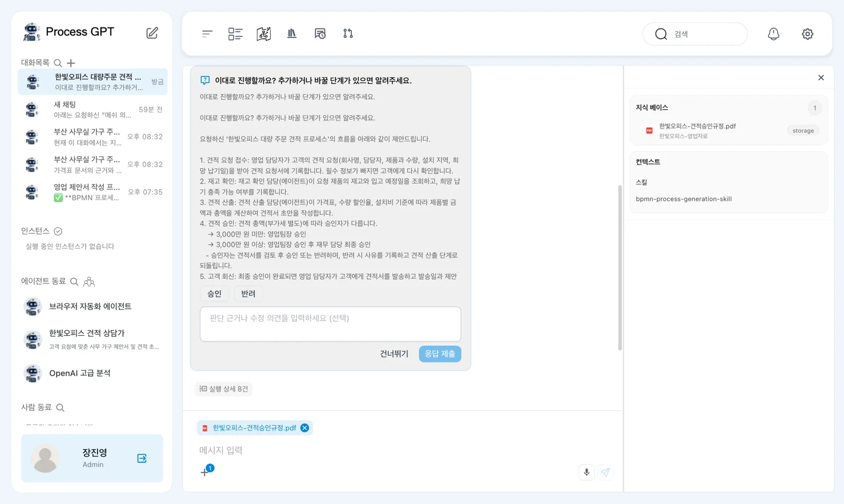Viewport: 844px width, 504px height.
Task: Click the instance status check icon
Action: point(58,231)
